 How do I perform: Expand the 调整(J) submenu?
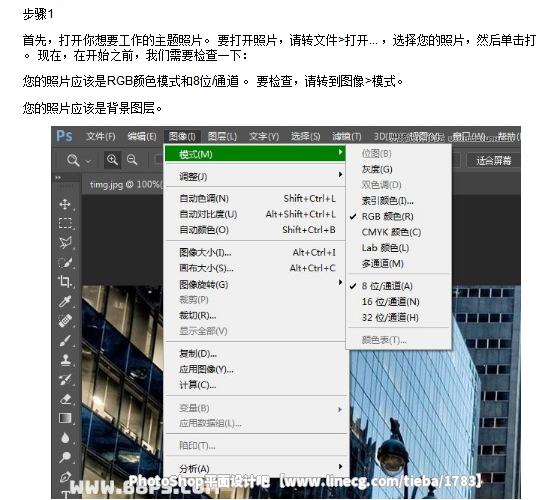(x=255, y=177)
